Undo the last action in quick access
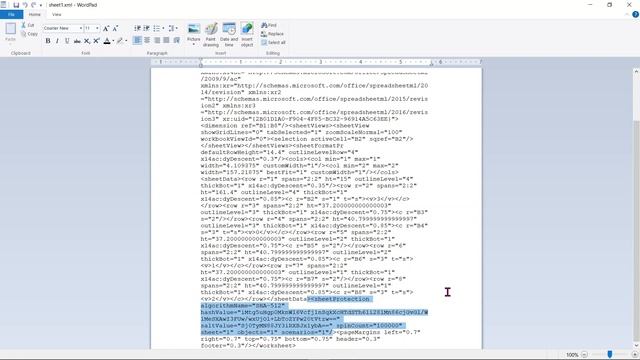 click(x=25, y=5)
